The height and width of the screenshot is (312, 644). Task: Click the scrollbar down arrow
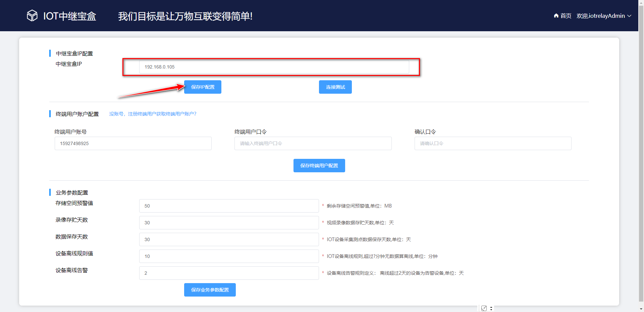[641, 309]
